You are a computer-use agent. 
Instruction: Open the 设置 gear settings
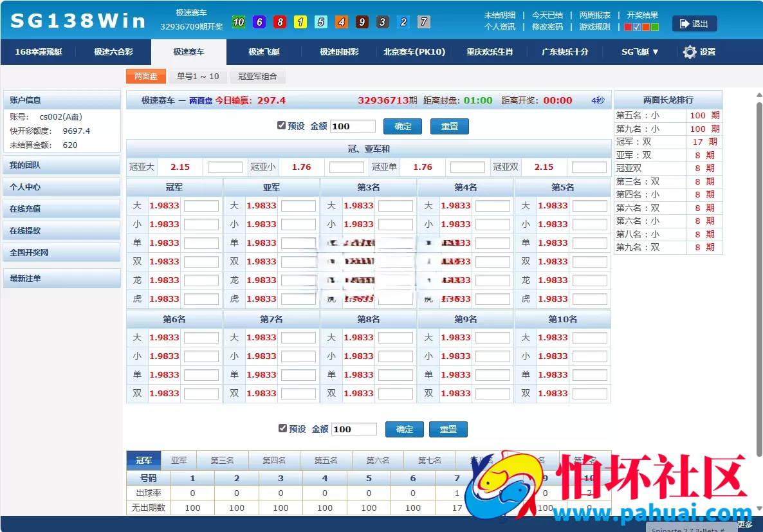699,52
